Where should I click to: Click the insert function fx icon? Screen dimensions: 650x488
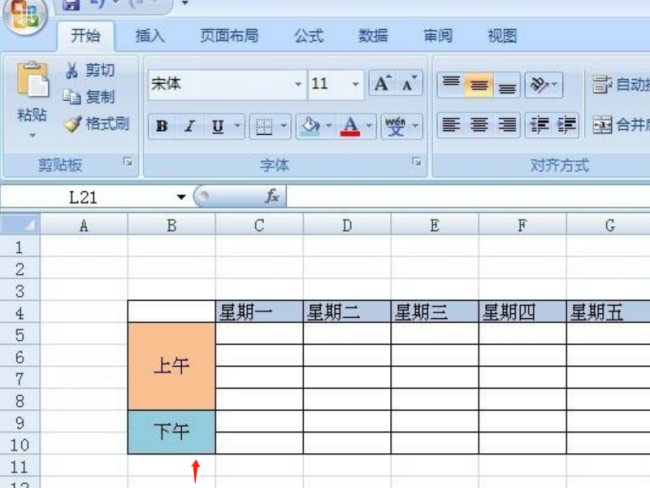[272, 196]
